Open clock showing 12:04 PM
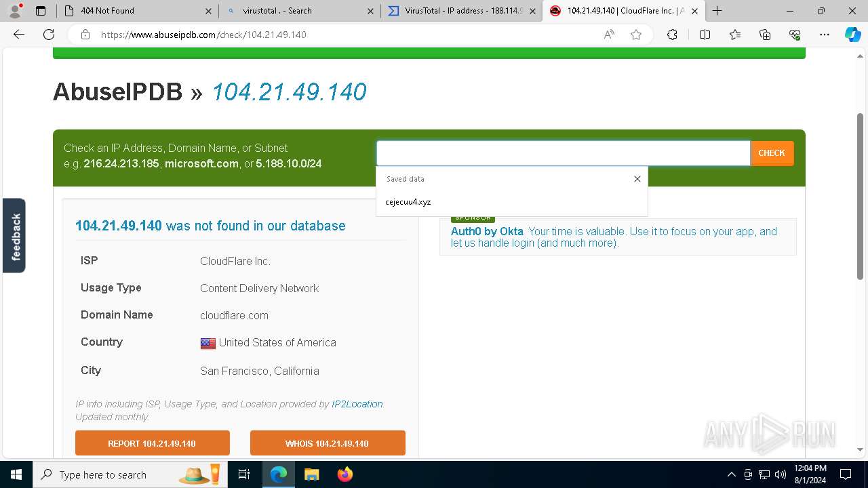The width and height of the screenshot is (868, 488). [810, 474]
